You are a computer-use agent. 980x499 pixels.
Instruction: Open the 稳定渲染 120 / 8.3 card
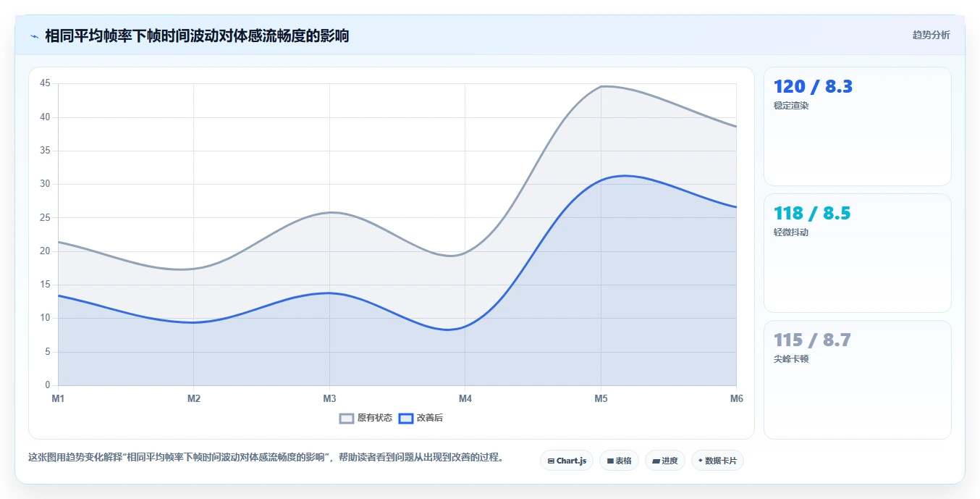[857, 127]
